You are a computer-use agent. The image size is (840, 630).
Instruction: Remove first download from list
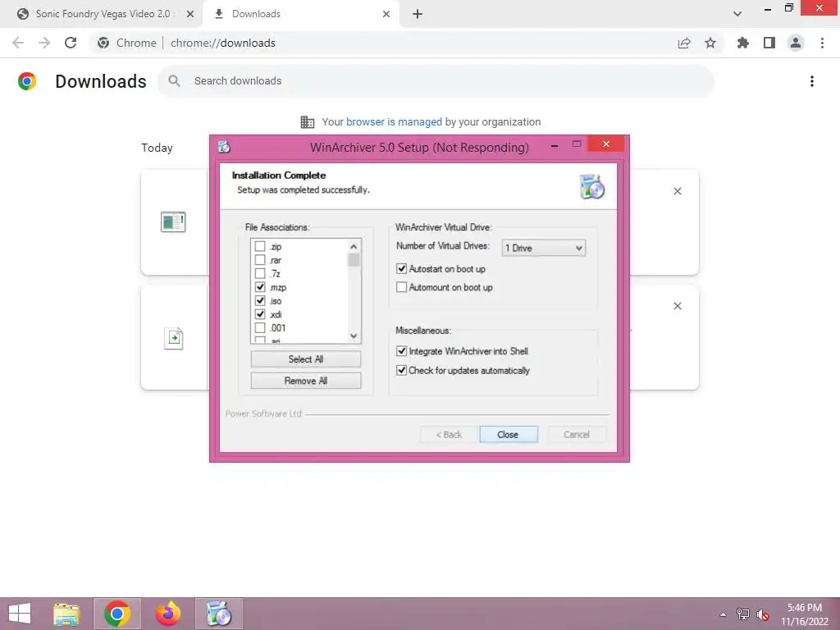(677, 191)
